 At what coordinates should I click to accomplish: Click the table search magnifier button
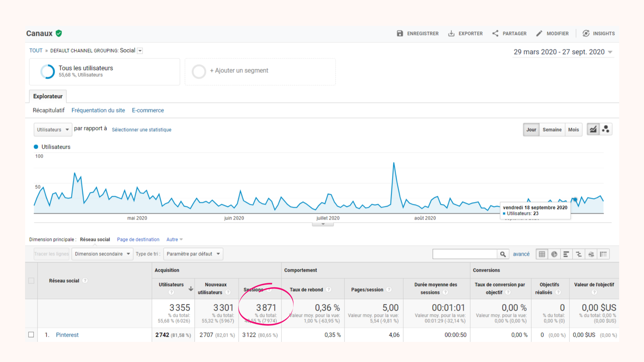pyautogui.click(x=503, y=254)
